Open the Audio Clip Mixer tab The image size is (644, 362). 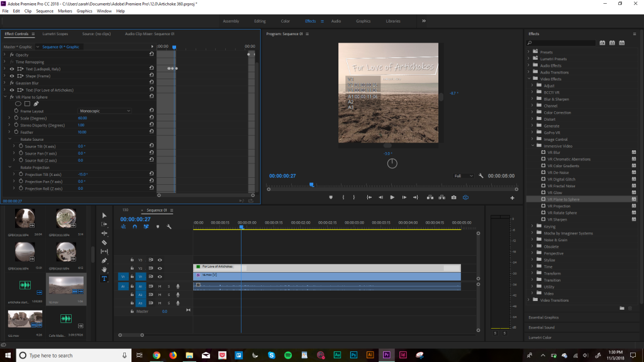pos(150,34)
